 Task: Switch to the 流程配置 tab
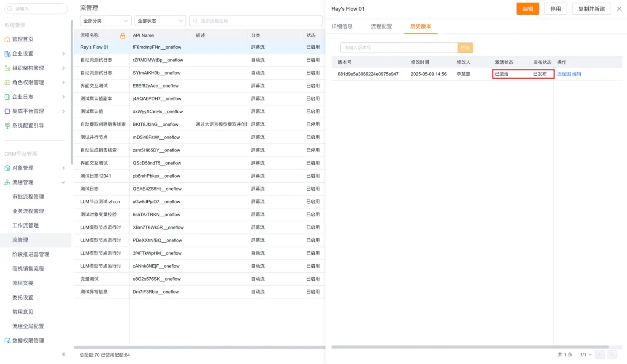click(381, 26)
